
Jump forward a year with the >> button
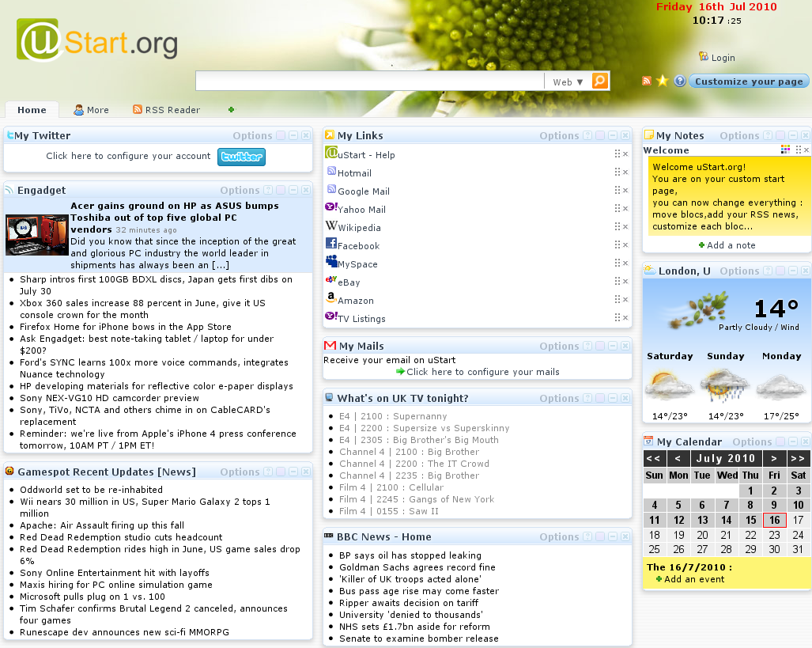(798, 458)
